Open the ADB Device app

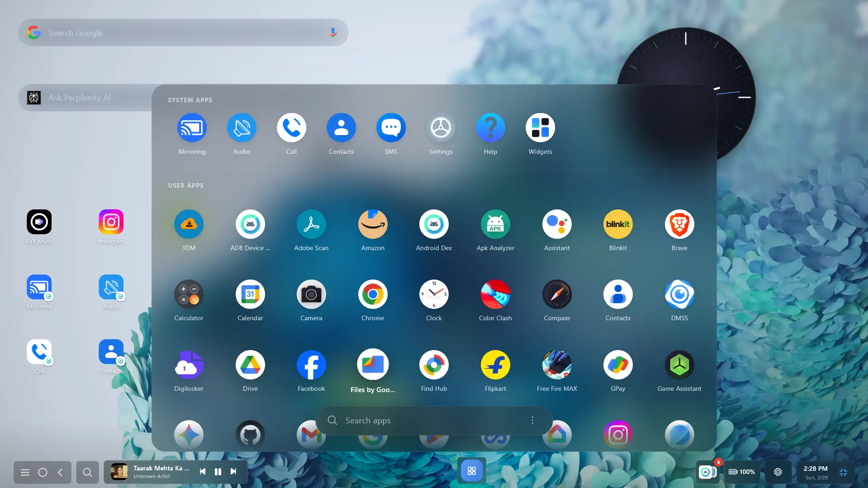click(x=250, y=224)
